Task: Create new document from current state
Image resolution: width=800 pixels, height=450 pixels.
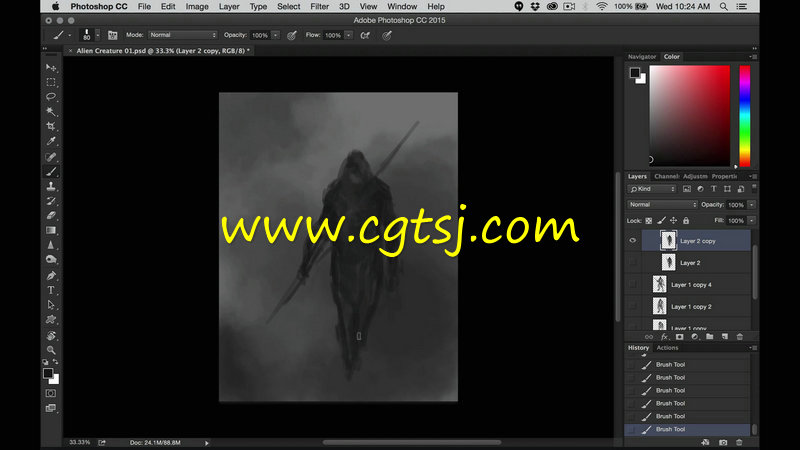Action: pos(706,442)
